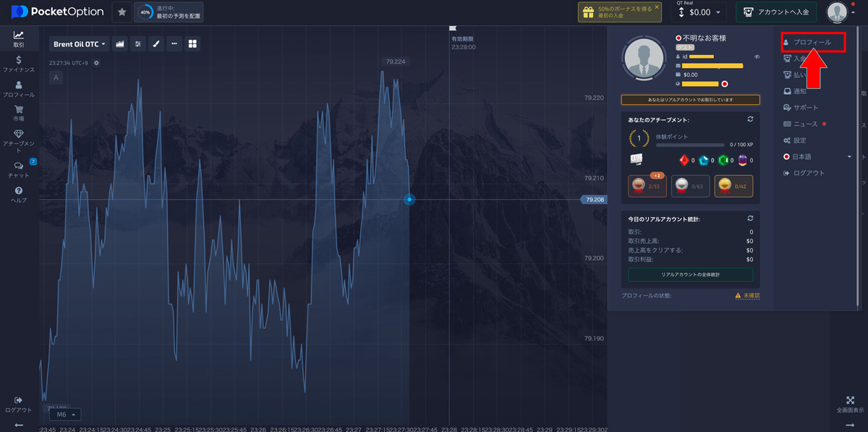Viewport: 868px width, 432px height.
Task: Open chart type selector icon
Action: click(120, 44)
